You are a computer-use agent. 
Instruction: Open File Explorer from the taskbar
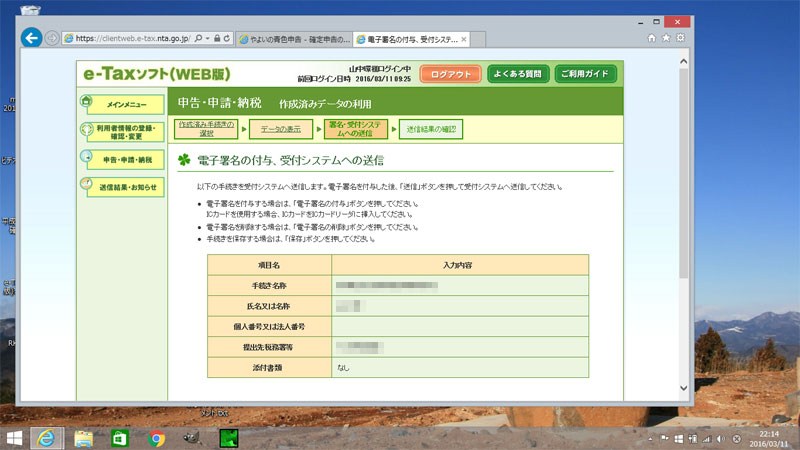tap(83, 437)
